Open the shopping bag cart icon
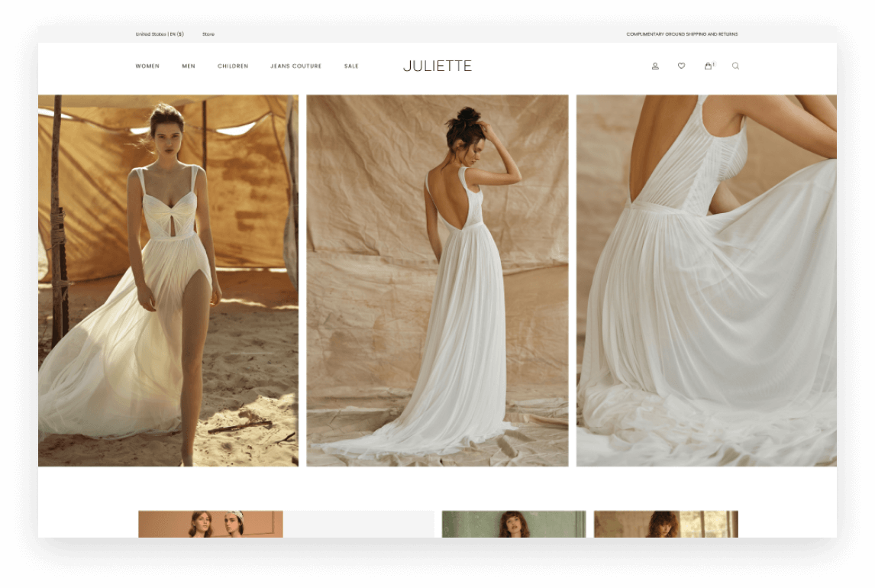The width and height of the screenshot is (875, 588). 709,66
